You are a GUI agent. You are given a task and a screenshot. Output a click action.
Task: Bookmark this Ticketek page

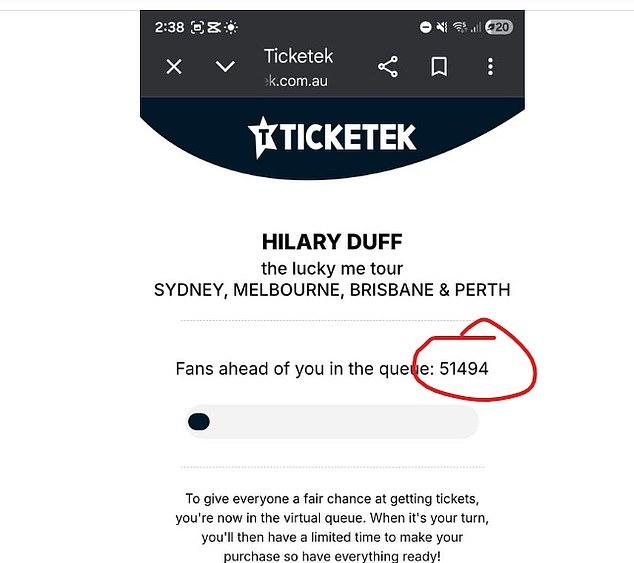pos(438,67)
